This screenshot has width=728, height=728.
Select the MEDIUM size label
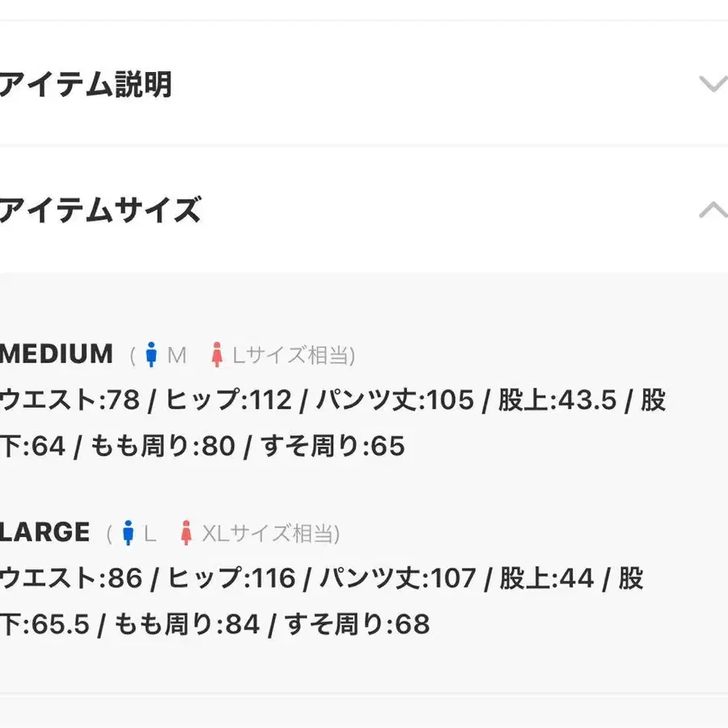(57, 353)
